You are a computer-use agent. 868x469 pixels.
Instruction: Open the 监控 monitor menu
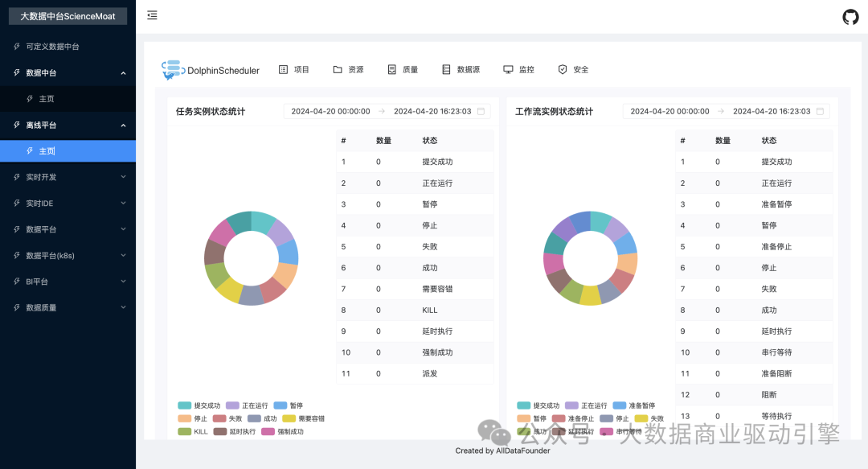[x=518, y=70]
